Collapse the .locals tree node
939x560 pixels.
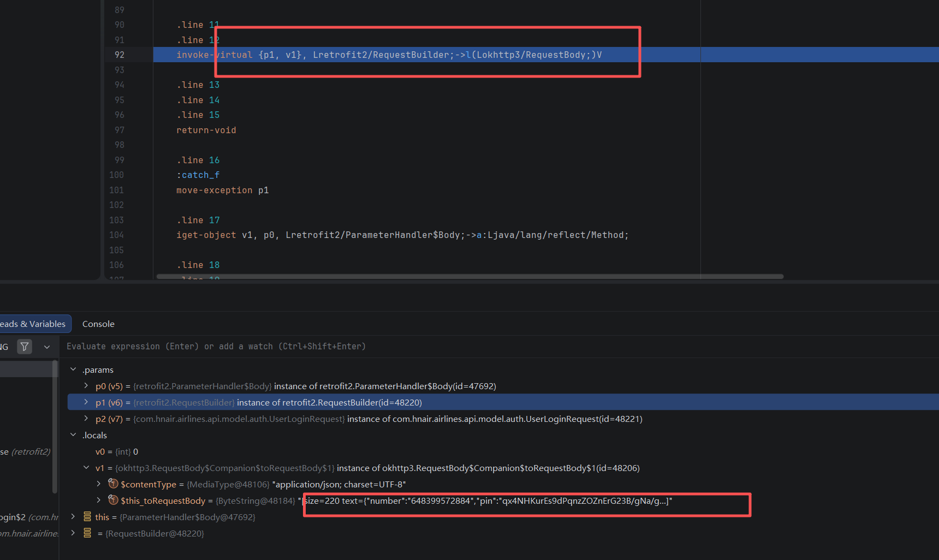pyautogui.click(x=73, y=435)
